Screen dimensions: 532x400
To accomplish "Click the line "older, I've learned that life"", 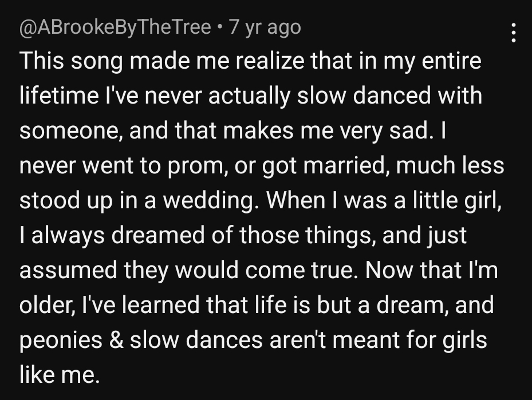I will point(257,305).
